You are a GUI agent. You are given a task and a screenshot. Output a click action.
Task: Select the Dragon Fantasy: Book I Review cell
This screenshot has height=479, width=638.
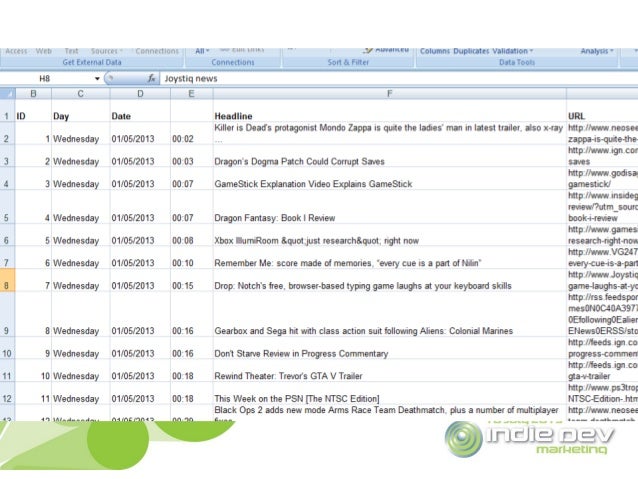pyautogui.click(x=389, y=207)
